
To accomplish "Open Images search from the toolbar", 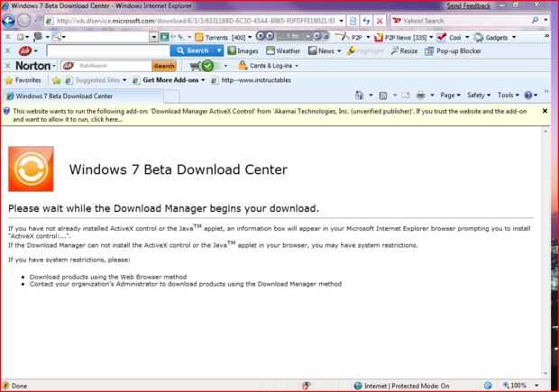I will coord(243,51).
